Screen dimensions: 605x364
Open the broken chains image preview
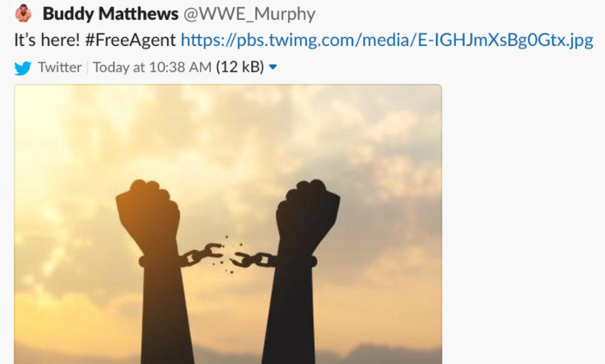pos(228,224)
